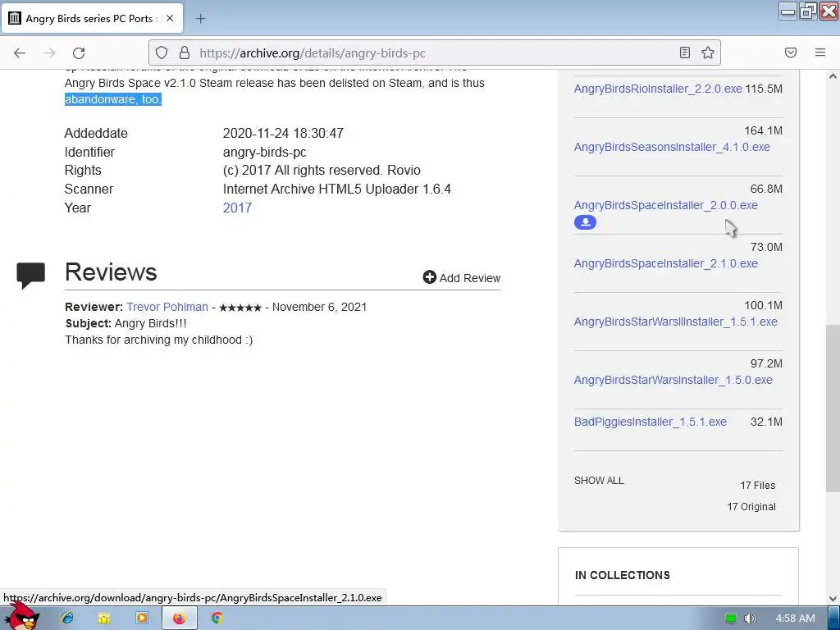Screen dimensions: 840x630
Task: Download AngryBirdsSpaceInstaller_2.0.0.exe
Action: 666,205
